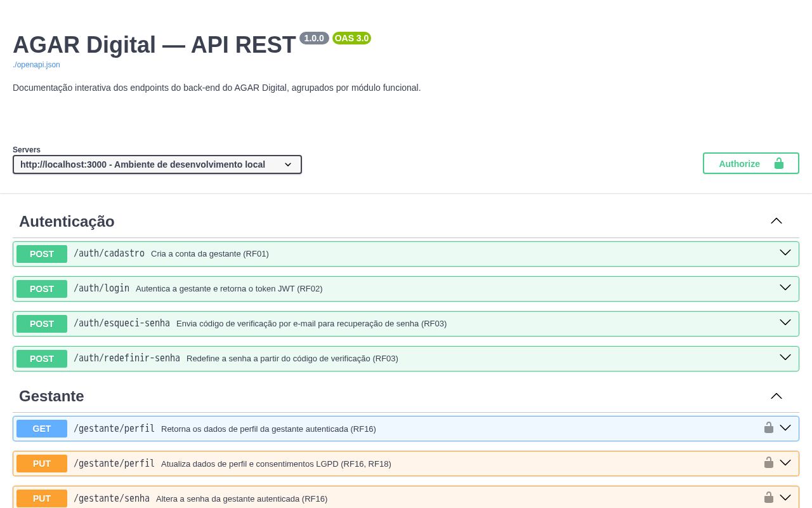Open the ./openapi.json link
Screen dimensions: 812x508
pyautogui.click(x=36, y=65)
